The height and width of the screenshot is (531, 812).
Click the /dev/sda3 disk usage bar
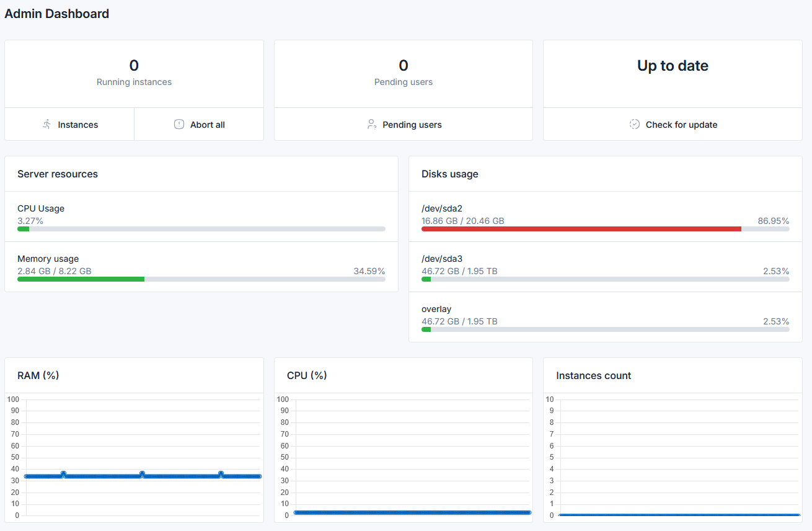pyautogui.click(x=605, y=279)
